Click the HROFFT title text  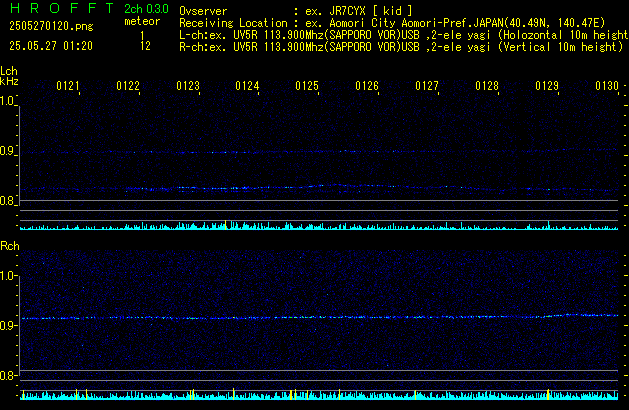click(x=62, y=8)
